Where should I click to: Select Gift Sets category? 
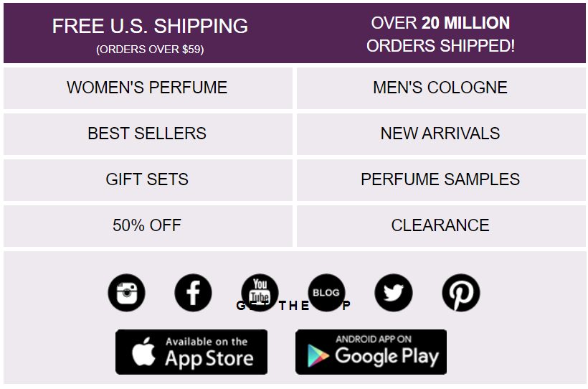148,180
